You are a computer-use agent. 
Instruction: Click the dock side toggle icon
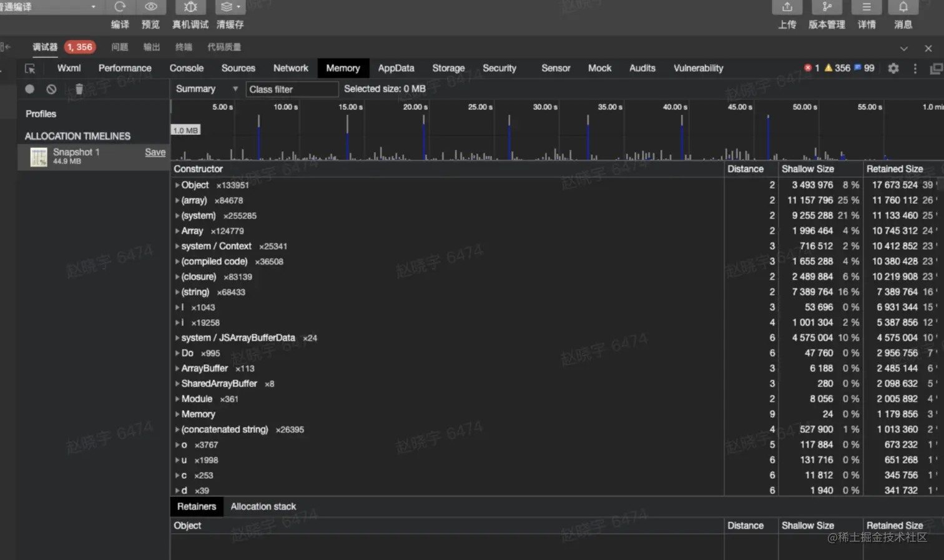pos(937,68)
